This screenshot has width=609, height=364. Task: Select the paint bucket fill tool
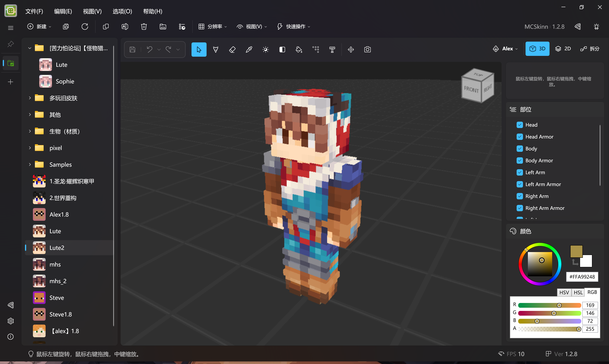299,49
